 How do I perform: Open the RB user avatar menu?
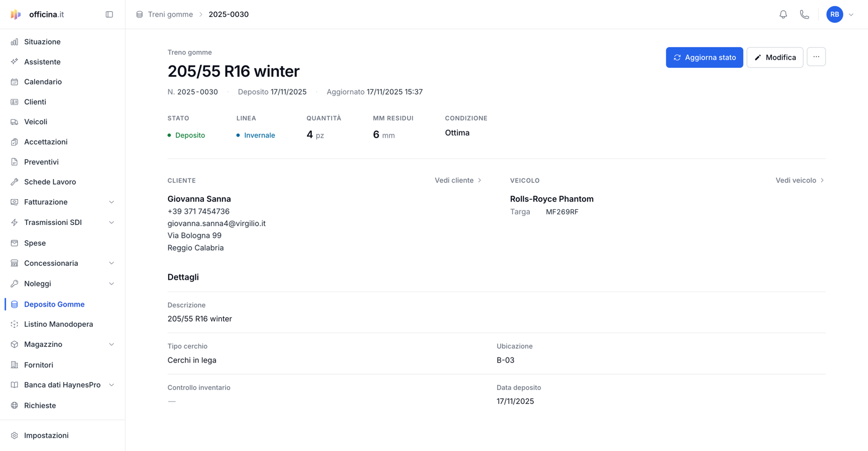coord(834,15)
